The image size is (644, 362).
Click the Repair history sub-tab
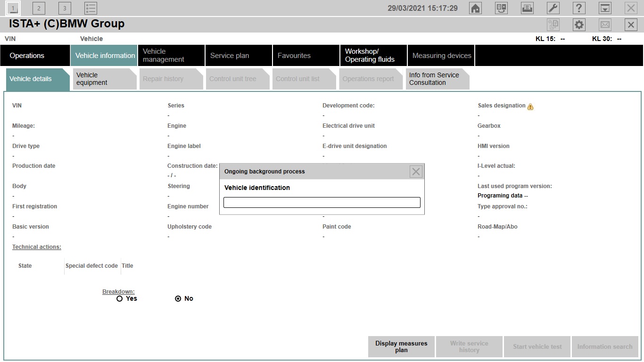[171, 79]
